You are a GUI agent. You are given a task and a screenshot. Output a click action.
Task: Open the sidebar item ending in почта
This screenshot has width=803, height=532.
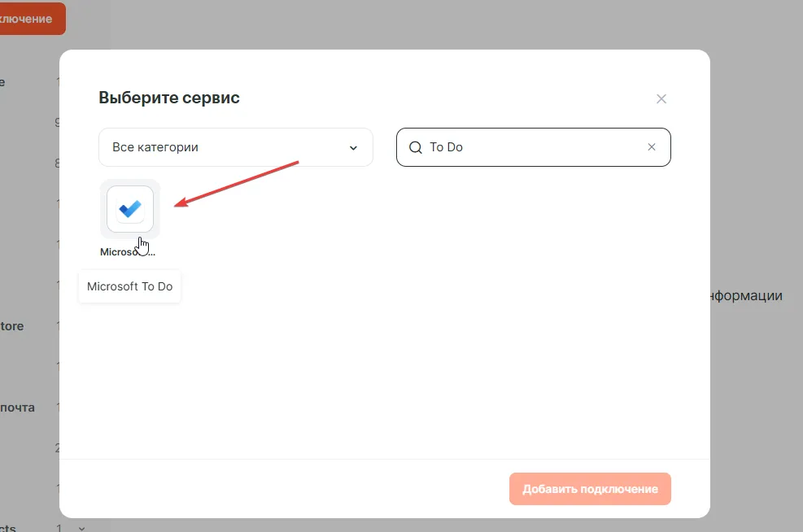(x=17, y=408)
